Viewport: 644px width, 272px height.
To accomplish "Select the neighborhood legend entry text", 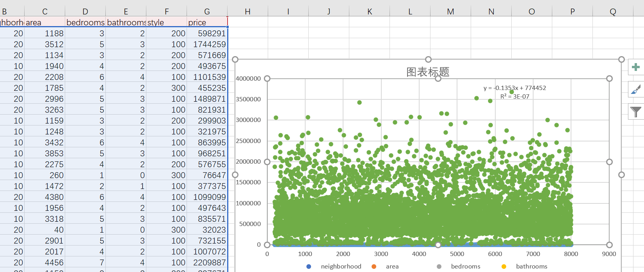I will (341, 267).
